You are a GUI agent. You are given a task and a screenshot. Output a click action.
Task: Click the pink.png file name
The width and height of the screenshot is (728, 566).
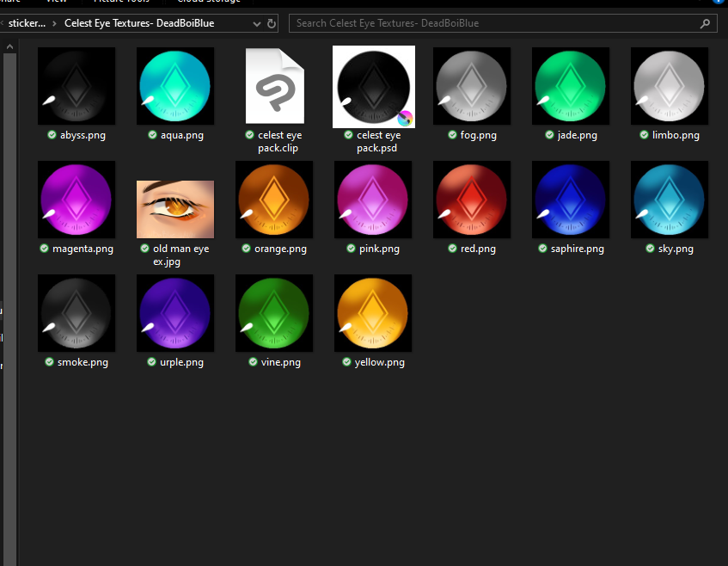point(379,249)
